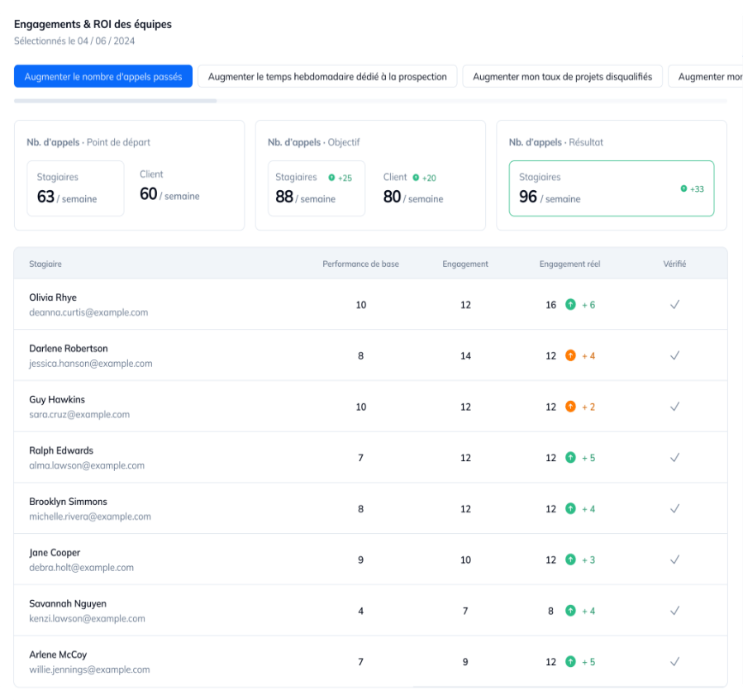Click email alma.lawson@example.com
This screenshot has width=743, height=700.
coord(87,465)
